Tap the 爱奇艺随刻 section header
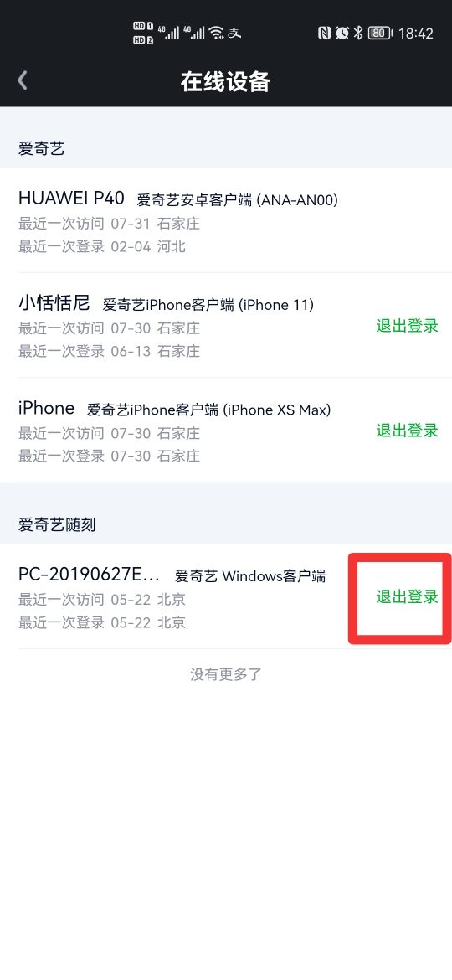452x980 pixels. (x=57, y=524)
